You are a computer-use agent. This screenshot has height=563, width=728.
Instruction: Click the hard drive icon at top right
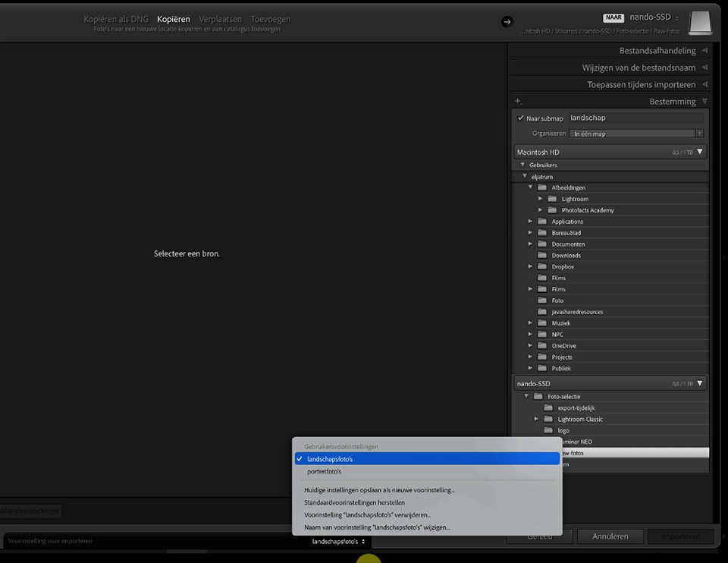click(x=700, y=22)
